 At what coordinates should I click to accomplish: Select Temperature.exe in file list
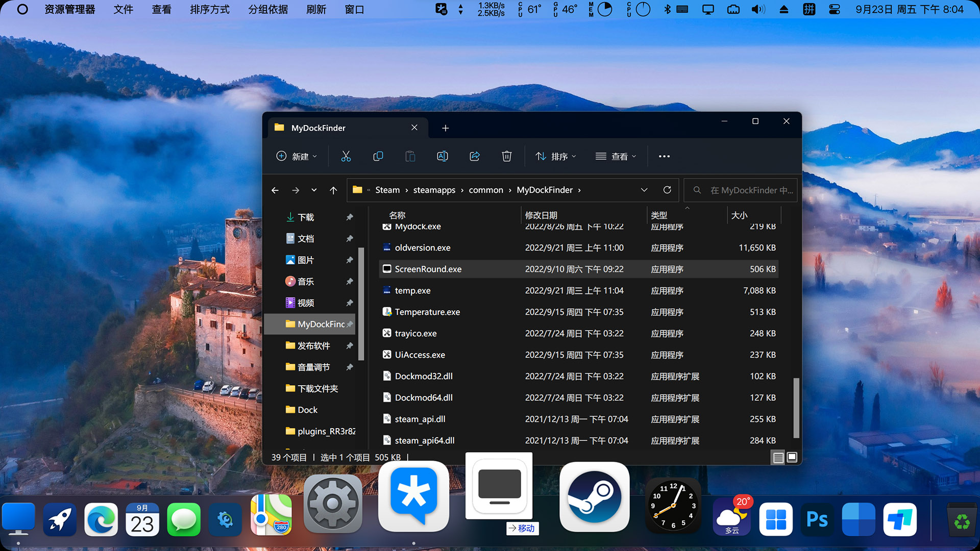pos(579,312)
